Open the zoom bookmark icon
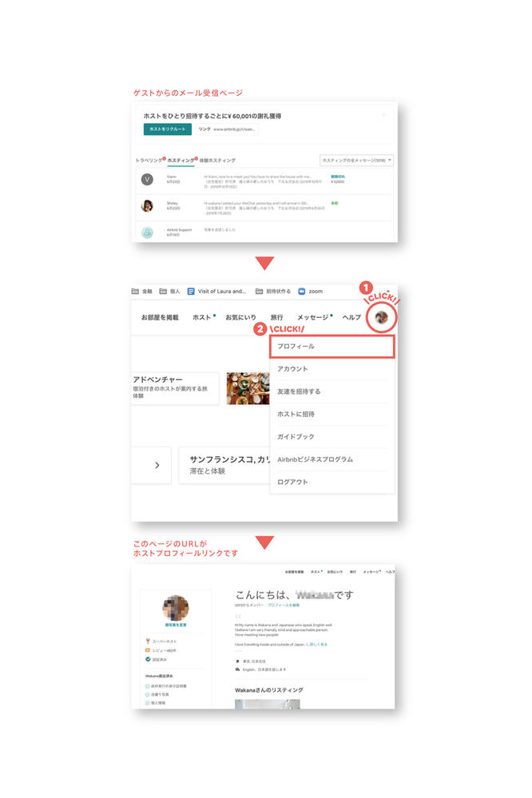Image resolution: width=532 pixels, height=798 pixels. [302, 292]
